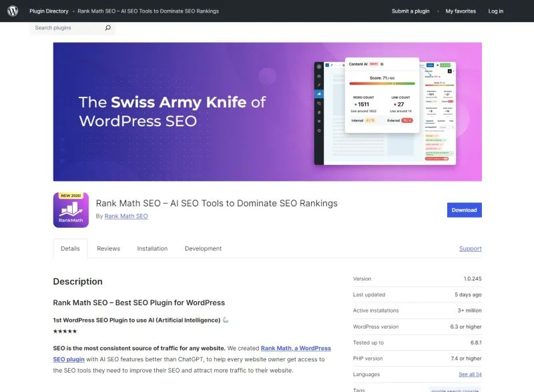This screenshot has height=392, width=534.
Task: Open Plugin Directory in header
Action: click(x=49, y=11)
